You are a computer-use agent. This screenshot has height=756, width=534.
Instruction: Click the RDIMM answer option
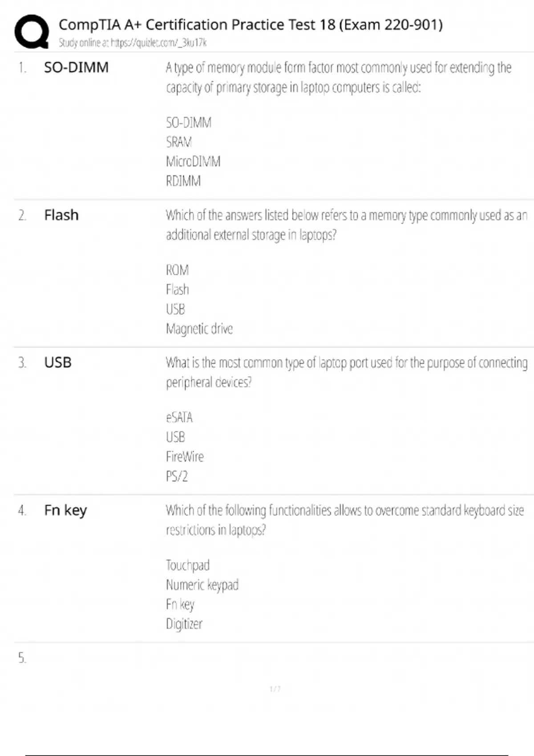click(x=183, y=181)
